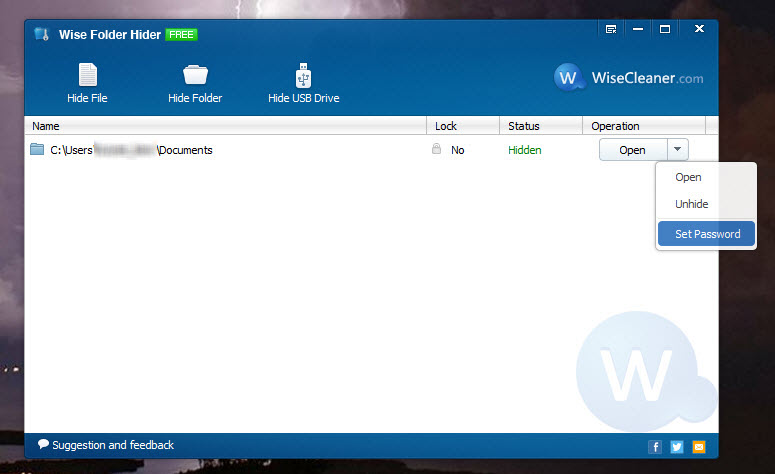Viewport: 775px width, 474px height.
Task: Click the Twitter icon in footer
Action: (677, 447)
